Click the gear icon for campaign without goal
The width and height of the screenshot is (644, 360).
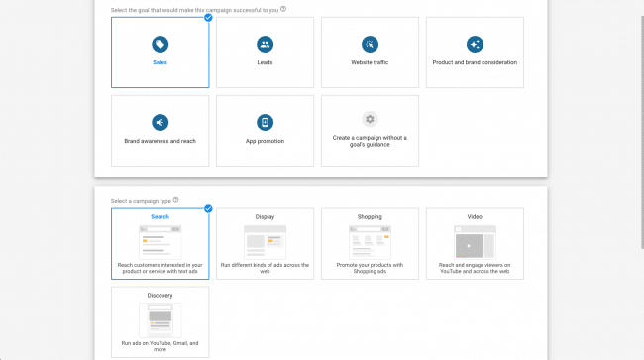tap(370, 119)
